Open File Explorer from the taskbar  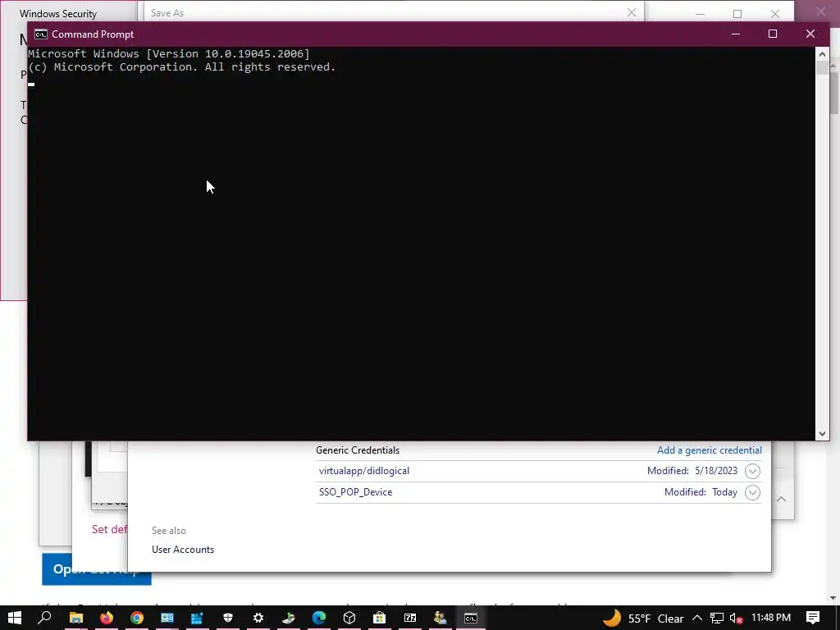pos(76,618)
